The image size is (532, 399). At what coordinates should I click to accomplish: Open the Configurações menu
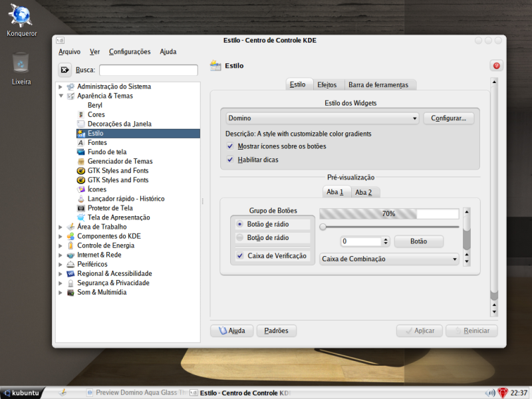(130, 52)
